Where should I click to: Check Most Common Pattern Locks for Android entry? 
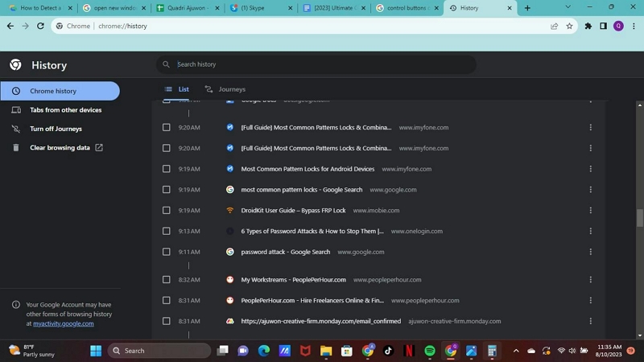(x=167, y=169)
